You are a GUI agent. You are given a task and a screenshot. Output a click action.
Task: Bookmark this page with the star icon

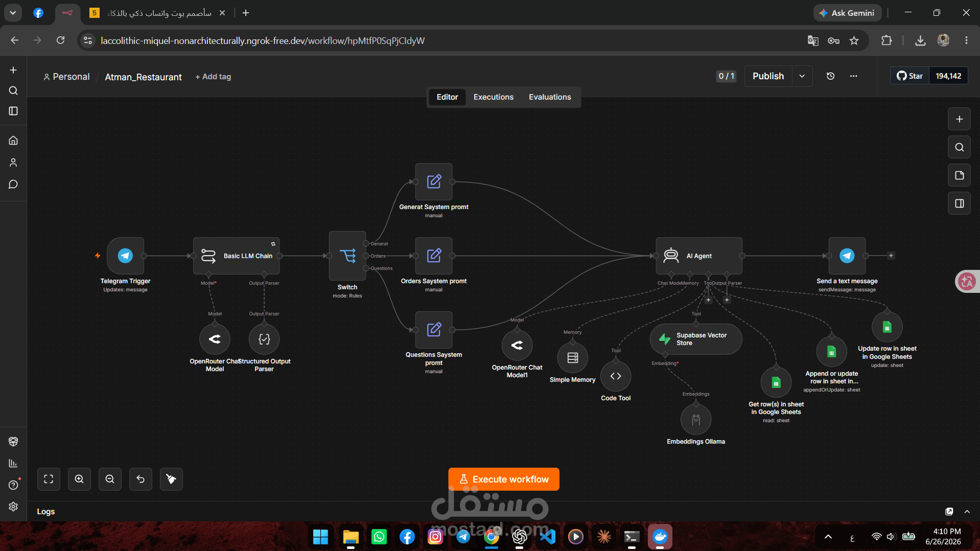(x=854, y=40)
